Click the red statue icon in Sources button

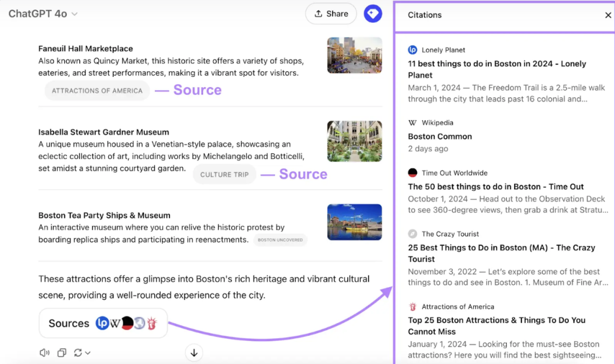[152, 323]
